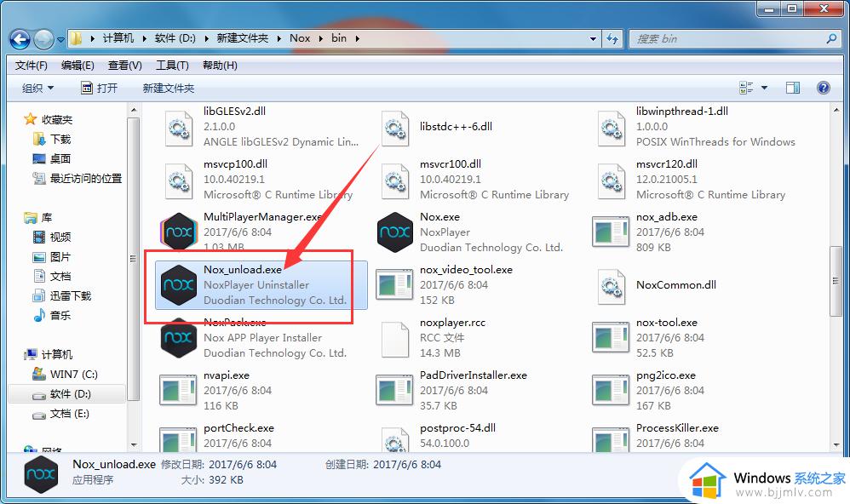This screenshot has width=850, height=504.
Task: Select the libwinpthread-1.dll file icon
Action: (612, 128)
